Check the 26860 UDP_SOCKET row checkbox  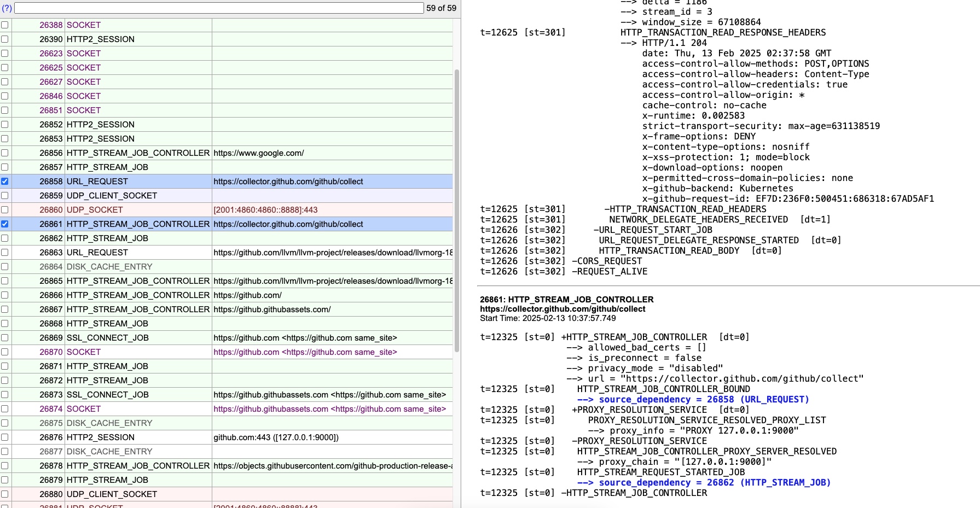pyautogui.click(x=5, y=210)
